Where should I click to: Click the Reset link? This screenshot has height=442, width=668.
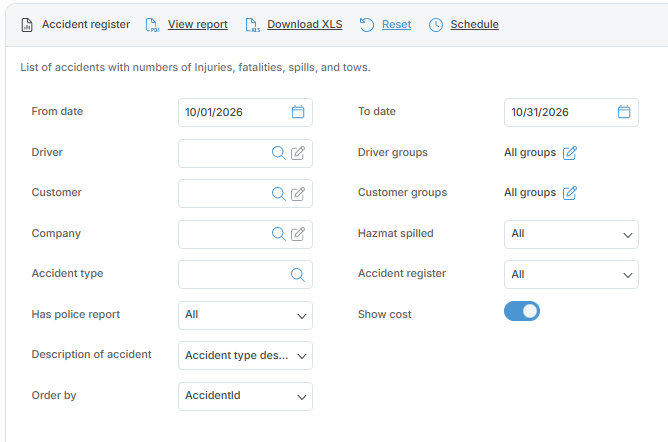coord(397,24)
